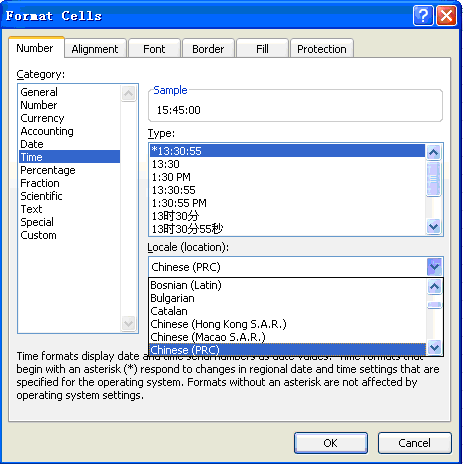Click Category list scroll down arrow
The width and height of the screenshot is (463, 464).
[129, 323]
